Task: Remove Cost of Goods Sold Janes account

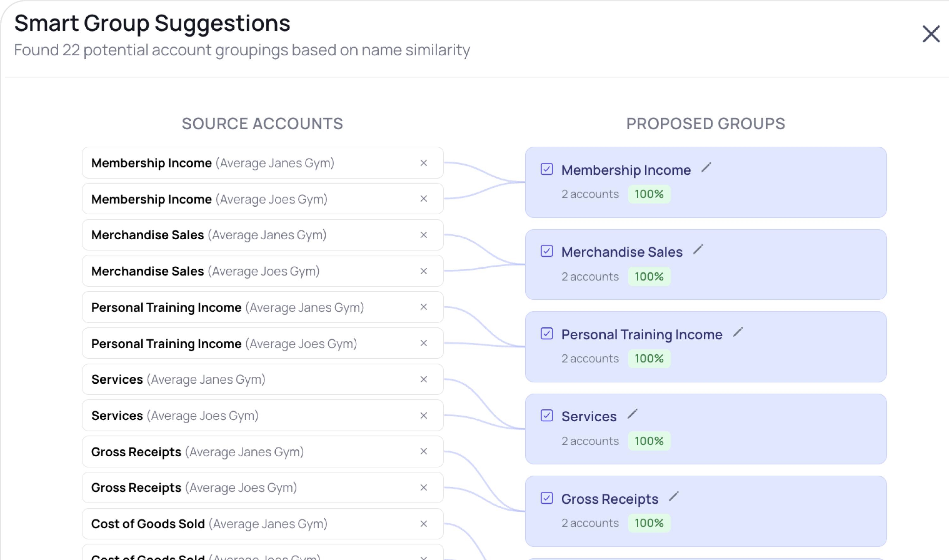Action: [x=424, y=524]
